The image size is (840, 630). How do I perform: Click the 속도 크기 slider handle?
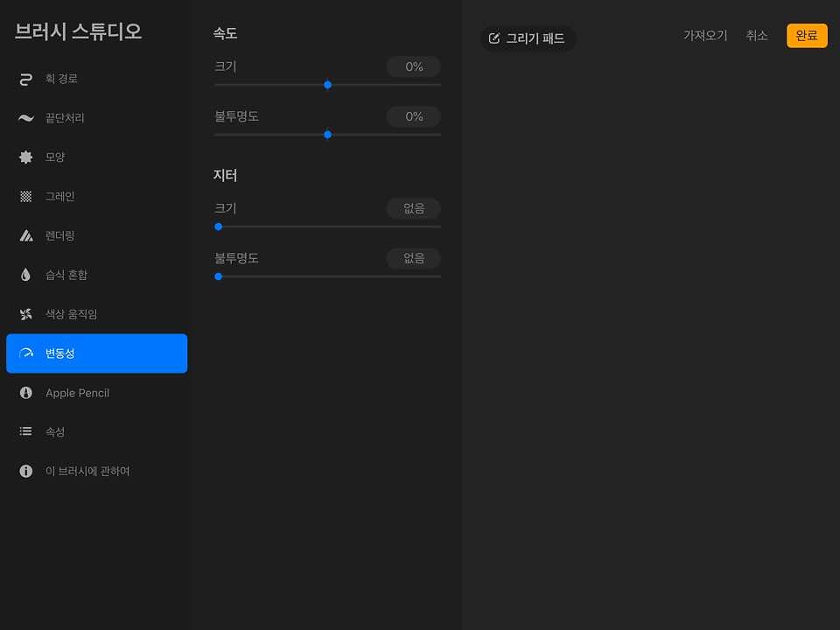pyautogui.click(x=328, y=85)
